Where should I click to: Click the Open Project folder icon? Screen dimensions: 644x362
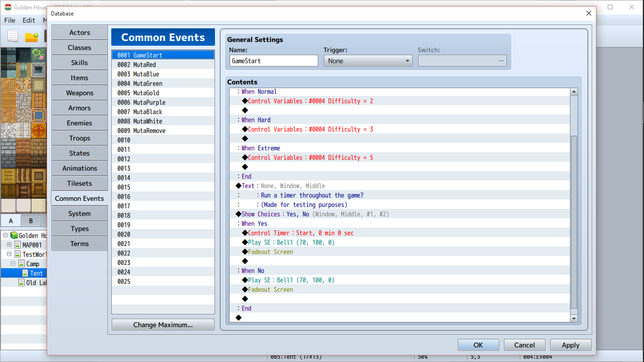pos(32,37)
